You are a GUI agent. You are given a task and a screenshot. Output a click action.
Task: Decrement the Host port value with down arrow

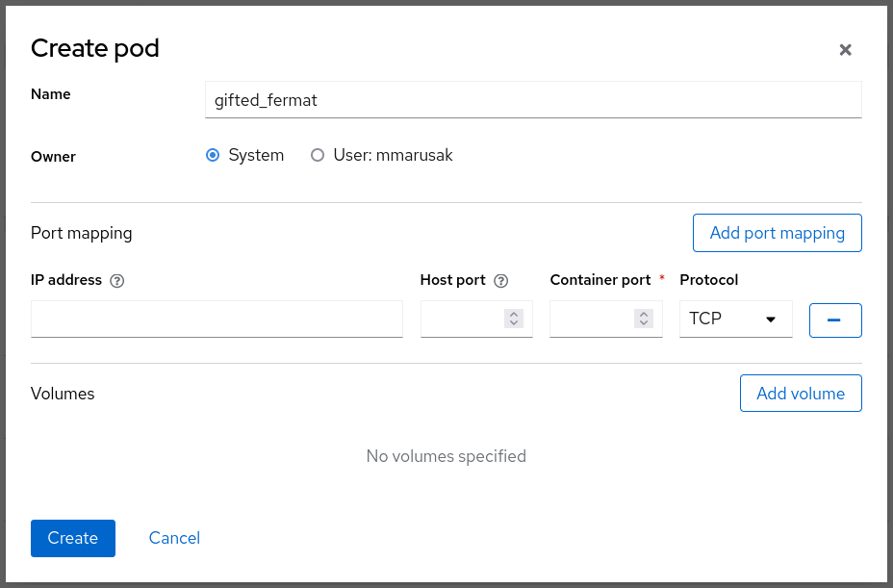pos(514,324)
